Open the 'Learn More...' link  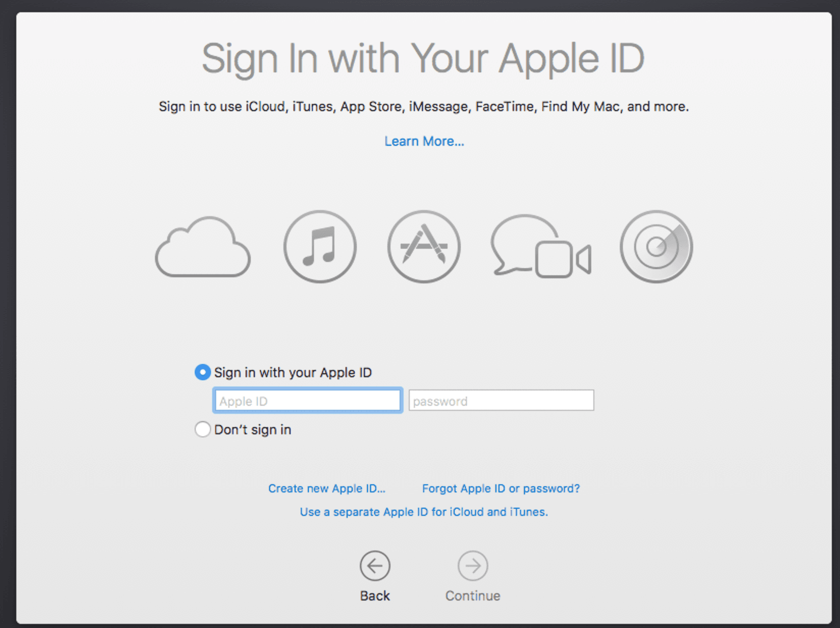[x=424, y=141]
